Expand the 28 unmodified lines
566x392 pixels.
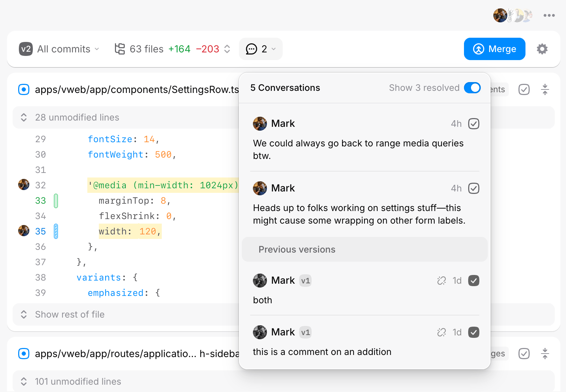click(77, 117)
